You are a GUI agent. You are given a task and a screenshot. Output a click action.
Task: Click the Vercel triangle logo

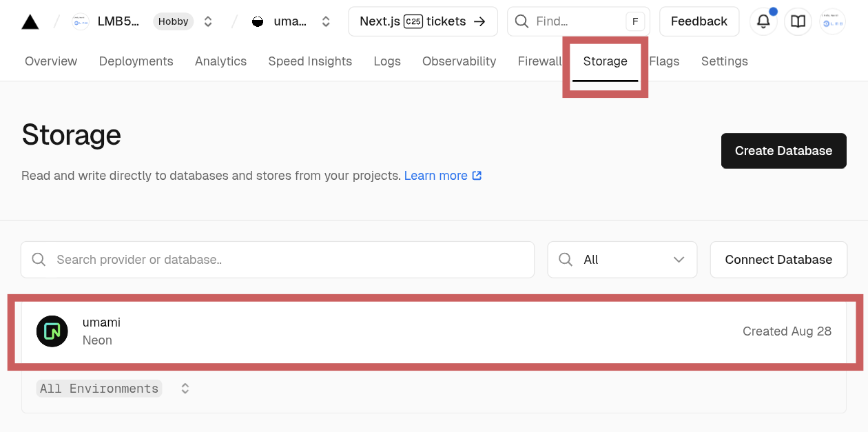pos(30,22)
